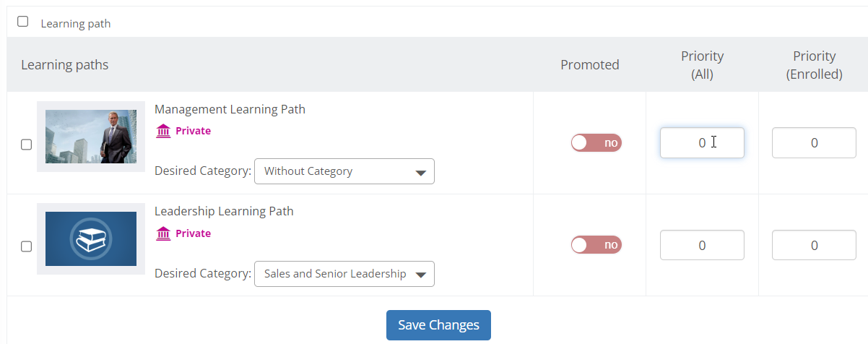
Task: Click Private institution icon under Management Learning Path
Action: click(x=162, y=131)
